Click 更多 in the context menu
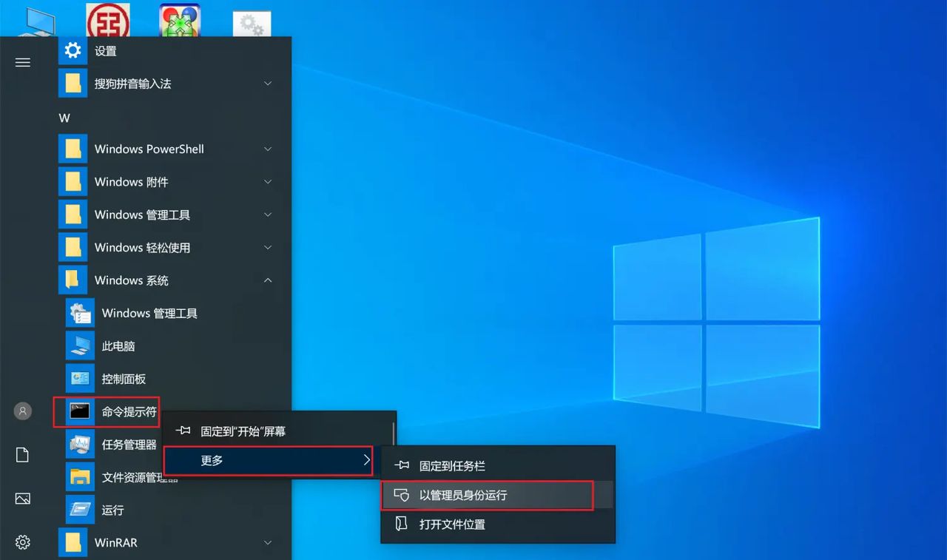947x560 pixels. [x=212, y=459]
